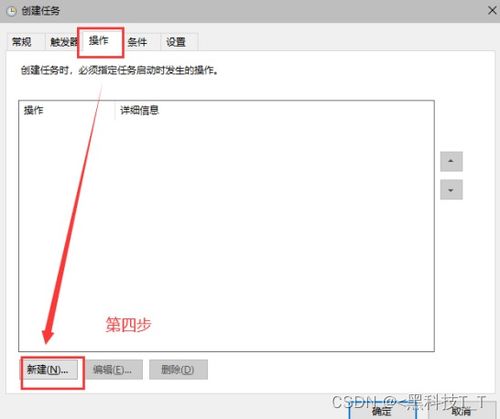Viewport: 500px width, 419px height.
Task: Select the 操作 tab
Action: (x=99, y=41)
